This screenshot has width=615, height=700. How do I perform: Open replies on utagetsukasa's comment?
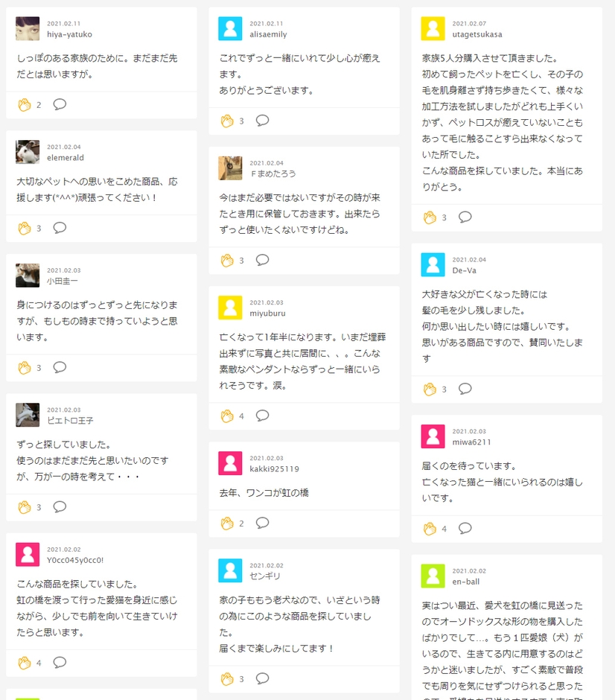click(x=465, y=217)
